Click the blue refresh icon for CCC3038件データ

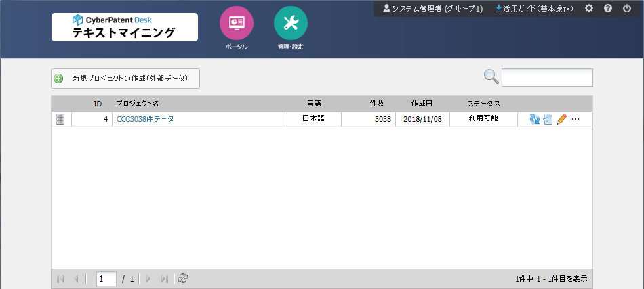point(535,119)
